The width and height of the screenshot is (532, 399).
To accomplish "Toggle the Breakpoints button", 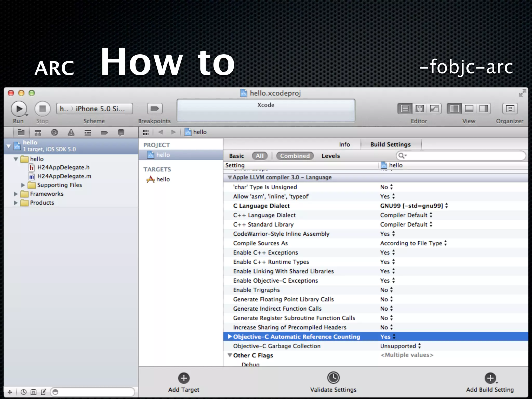I will (155, 109).
